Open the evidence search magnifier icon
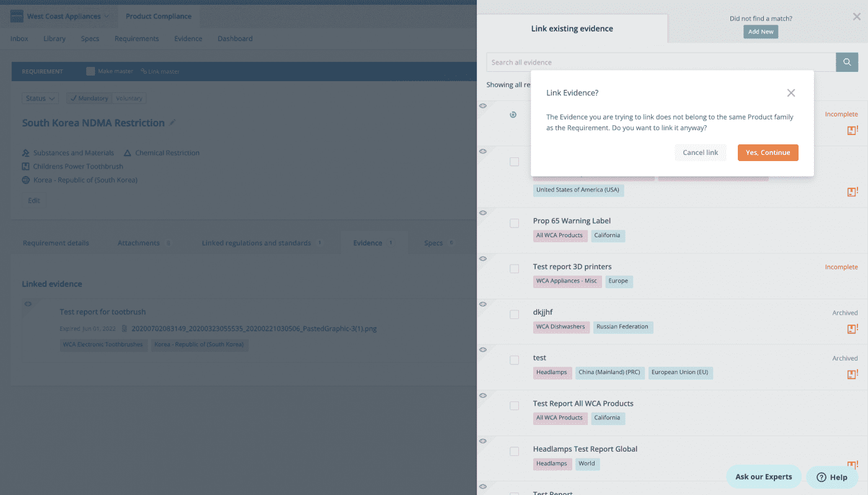868x495 pixels. [x=847, y=62]
